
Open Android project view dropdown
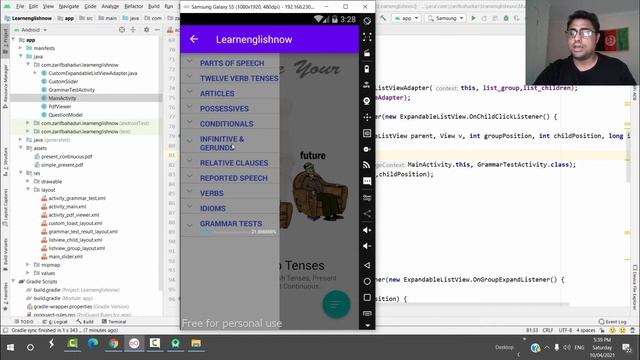[x=31, y=30]
